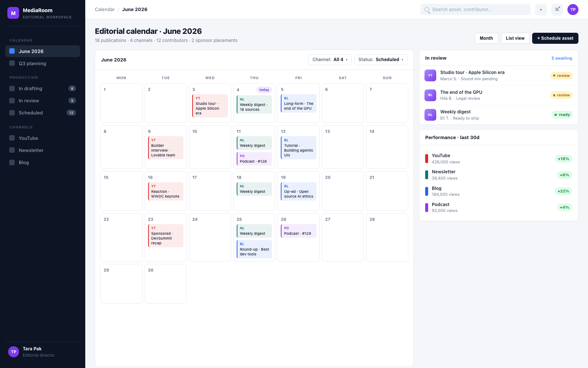This screenshot has width=588, height=368.
Task: Click the Newsletter channel sidebar icon
Action: [12, 150]
